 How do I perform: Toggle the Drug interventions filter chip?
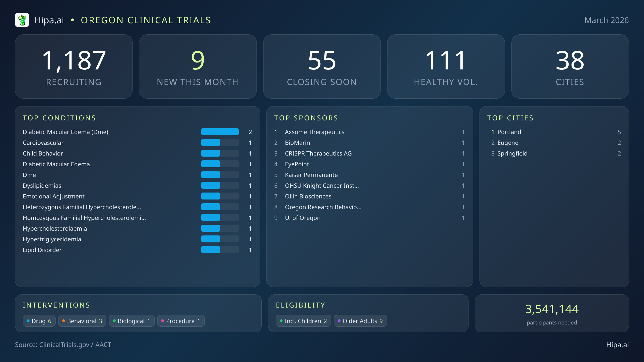39,320
